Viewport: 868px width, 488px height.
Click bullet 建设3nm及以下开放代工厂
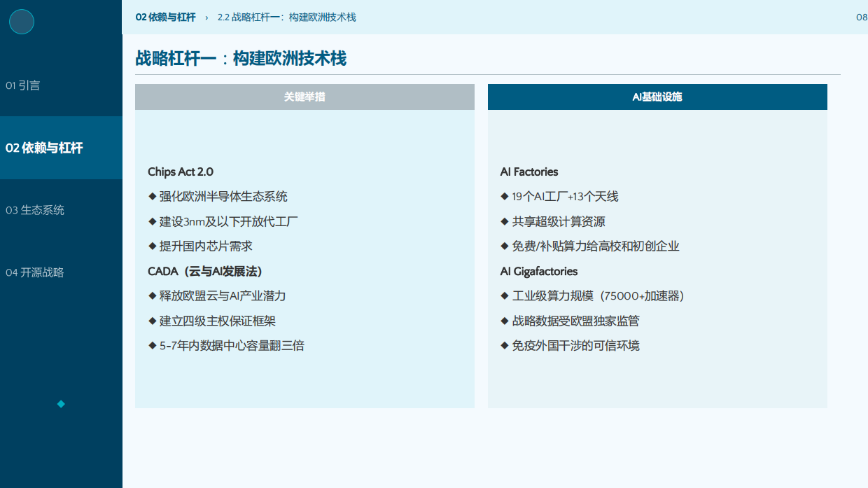coord(223,222)
